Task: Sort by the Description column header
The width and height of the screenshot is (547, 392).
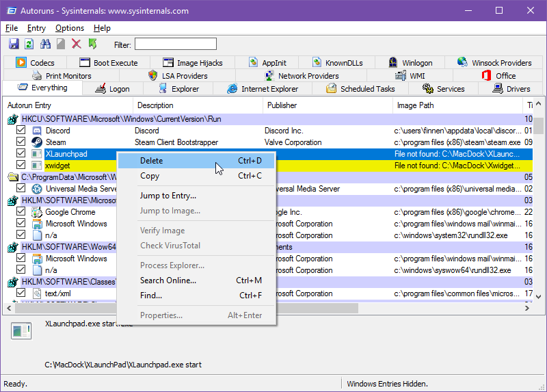Action: pyautogui.click(x=198, y=105)
